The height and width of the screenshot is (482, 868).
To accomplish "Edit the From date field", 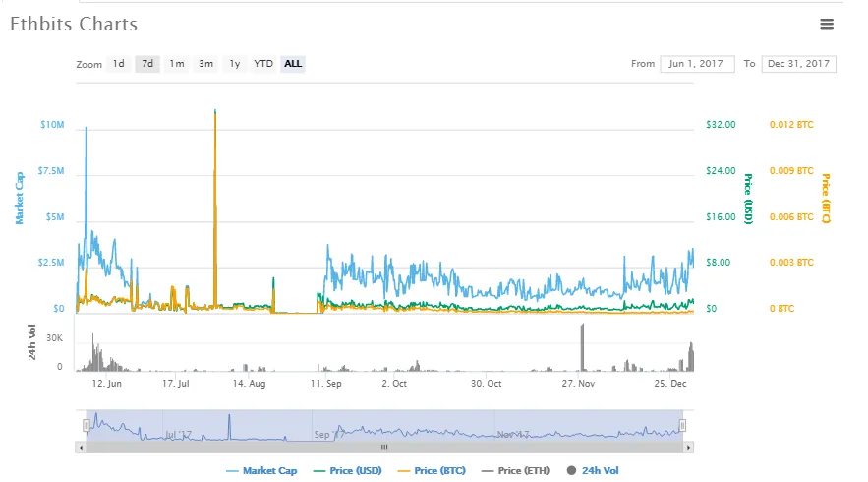I will point(697,64).
